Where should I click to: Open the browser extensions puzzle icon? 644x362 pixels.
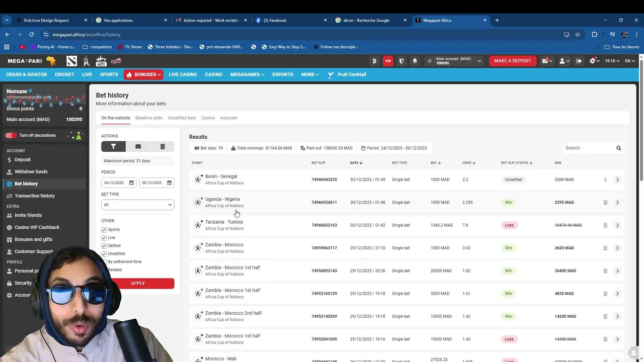[x=595, y=35]
